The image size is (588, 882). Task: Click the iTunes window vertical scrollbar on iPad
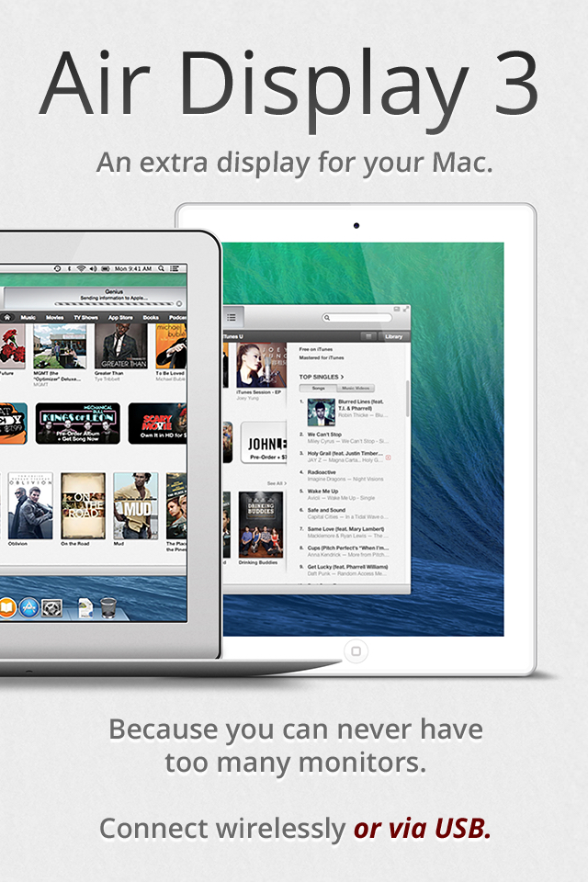407,398
